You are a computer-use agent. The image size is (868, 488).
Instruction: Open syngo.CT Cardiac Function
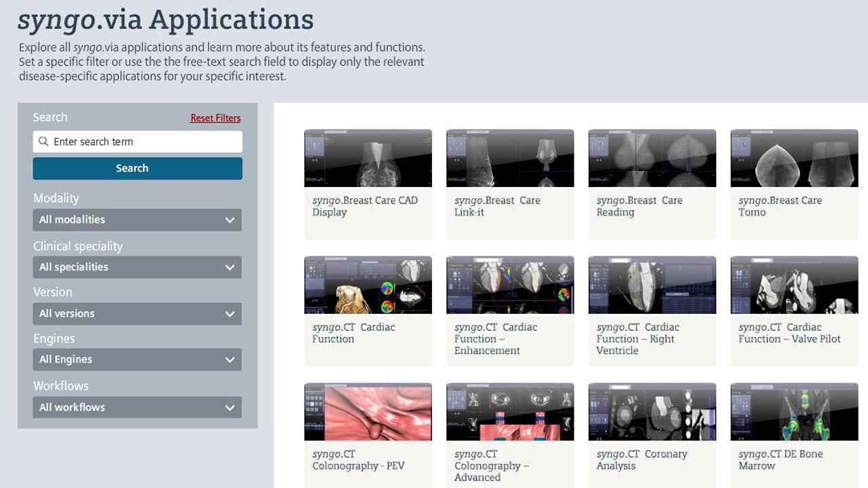pyautogui.click(x=368, y=284)
